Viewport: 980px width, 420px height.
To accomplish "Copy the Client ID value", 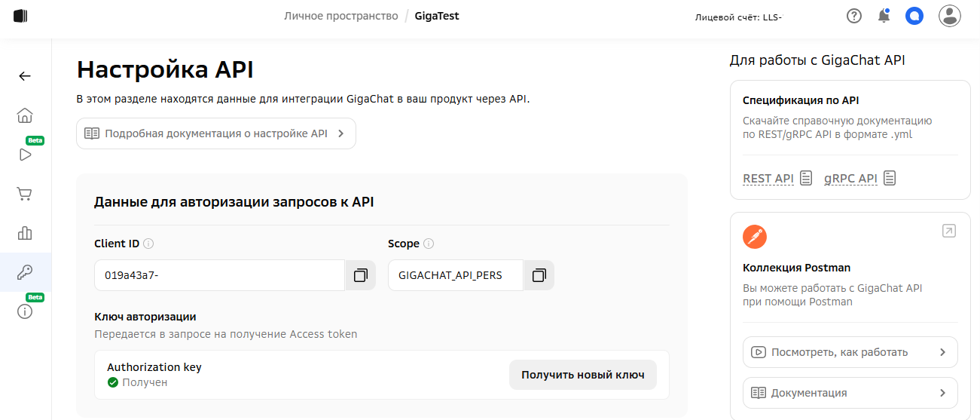I will pos(360,275).
